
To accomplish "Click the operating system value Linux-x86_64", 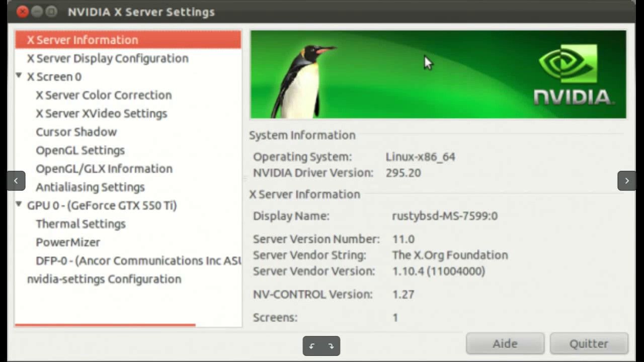I will pos(421,157).
